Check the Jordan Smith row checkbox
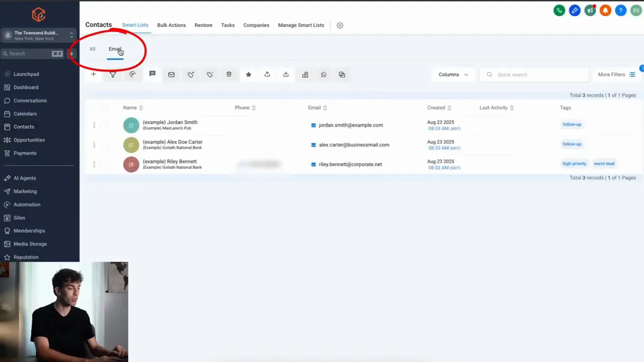The image size is (644, 362). click(104, 125)
